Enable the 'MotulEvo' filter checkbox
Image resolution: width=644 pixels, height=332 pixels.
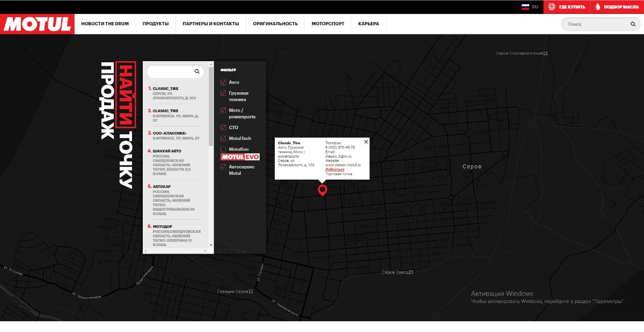pyautogui.click(x=223, y=149)
